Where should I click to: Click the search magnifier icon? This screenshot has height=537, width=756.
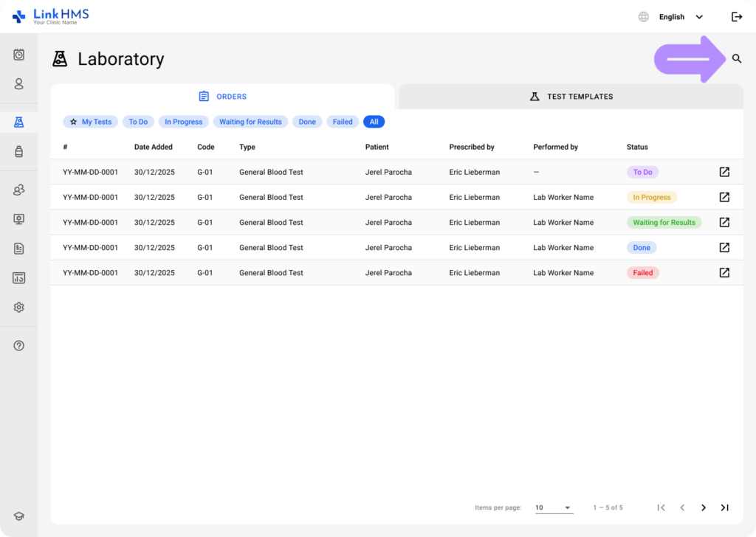coord(736,59)
